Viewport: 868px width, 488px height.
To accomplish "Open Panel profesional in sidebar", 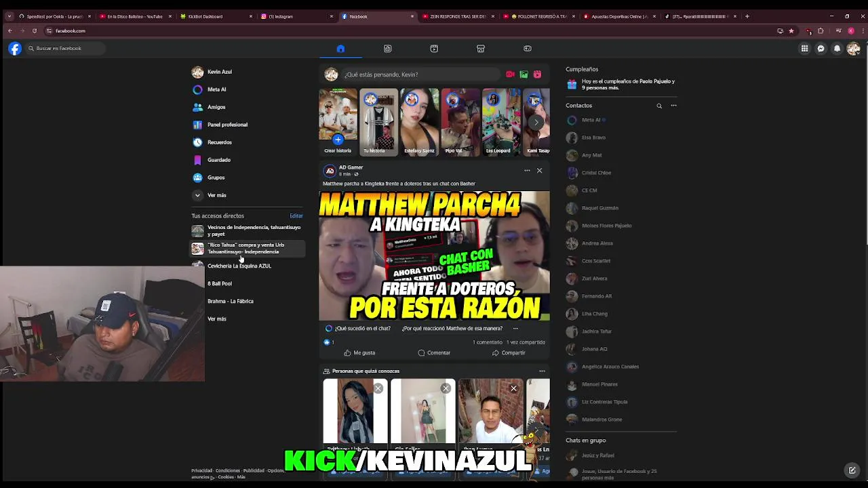I will 247,125.
